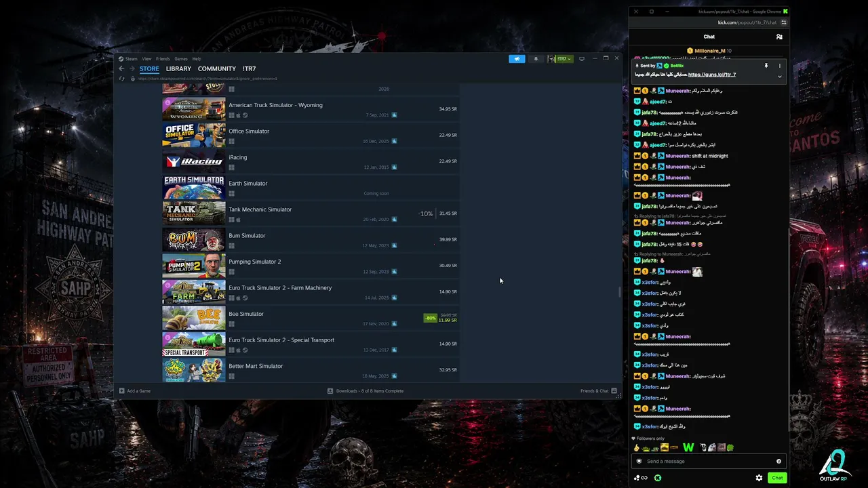Click wishlist icon for Office Simulator
The width and height of the screenshot is (868, 488).
pyautogui.click(x=394, y=141)
